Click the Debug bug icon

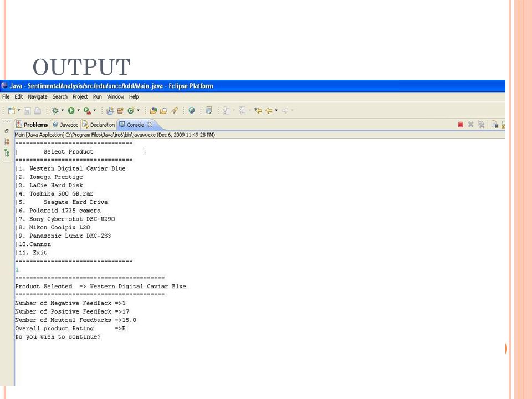[x=55, y=111]
